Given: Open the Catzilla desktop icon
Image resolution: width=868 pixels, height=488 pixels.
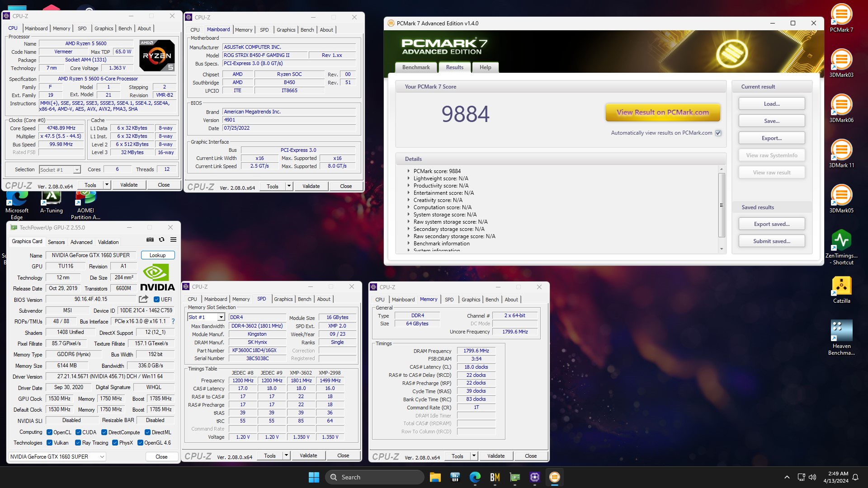Looking at the screenshot, I should pyautogui.click(x=841, y=290).
